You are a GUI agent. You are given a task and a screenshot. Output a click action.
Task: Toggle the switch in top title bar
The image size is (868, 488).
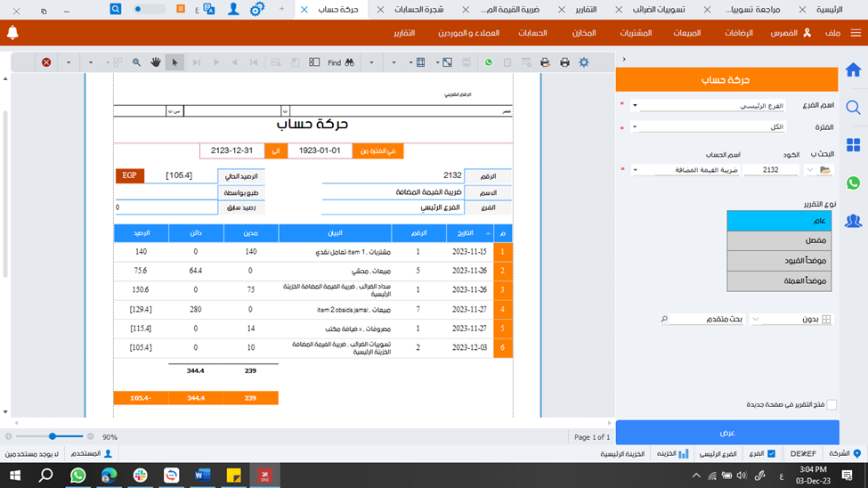click(150, 9)
